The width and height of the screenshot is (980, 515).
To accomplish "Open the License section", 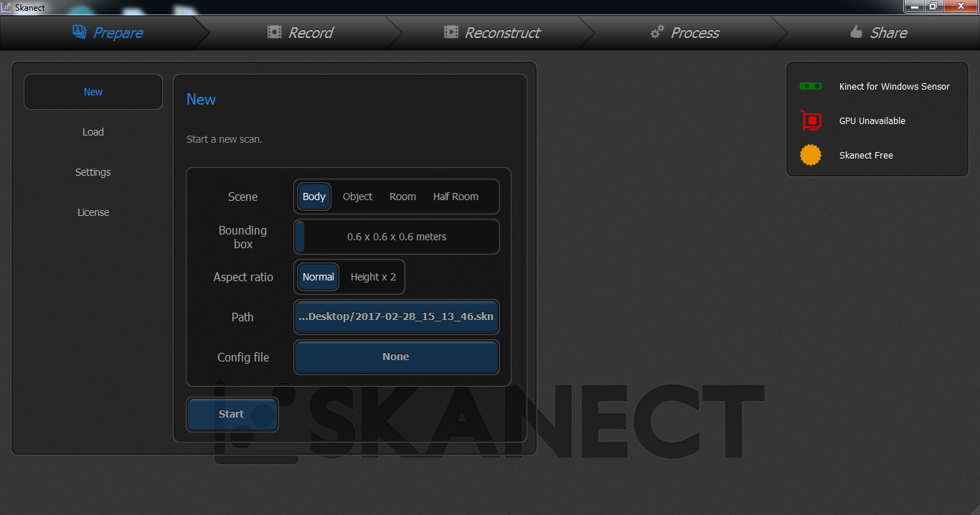I will click(x=93, y=212).
